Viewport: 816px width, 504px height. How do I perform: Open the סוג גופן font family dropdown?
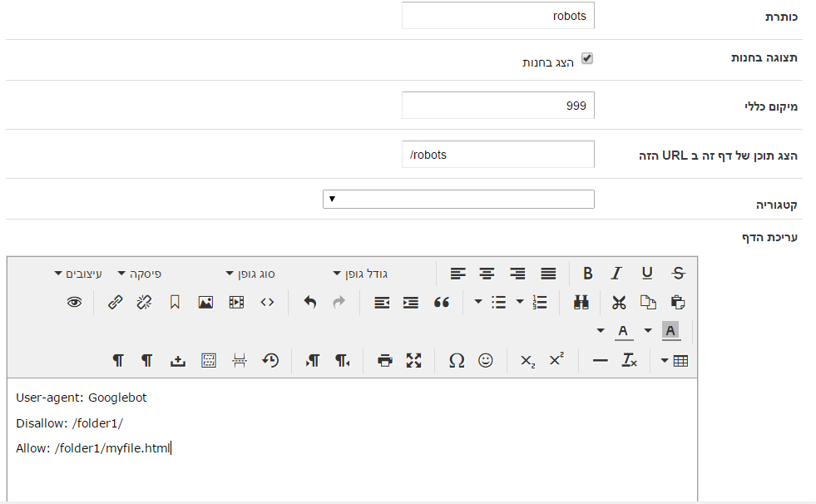pyautogui.click(x=250, y=274)
